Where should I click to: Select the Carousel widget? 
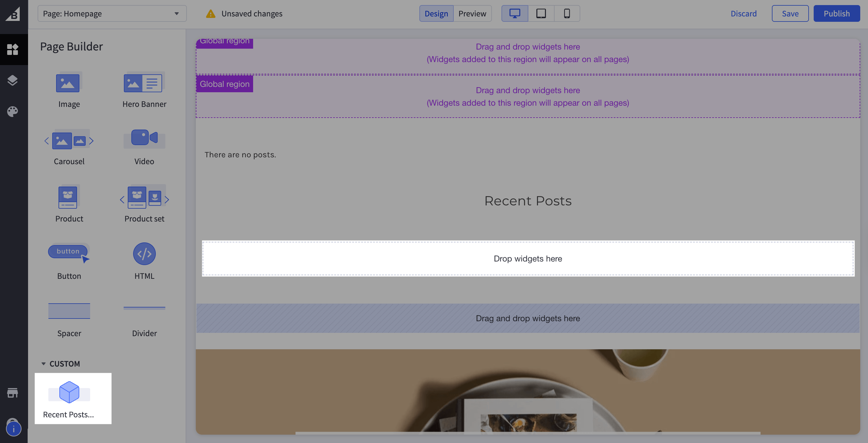point(69,147)
